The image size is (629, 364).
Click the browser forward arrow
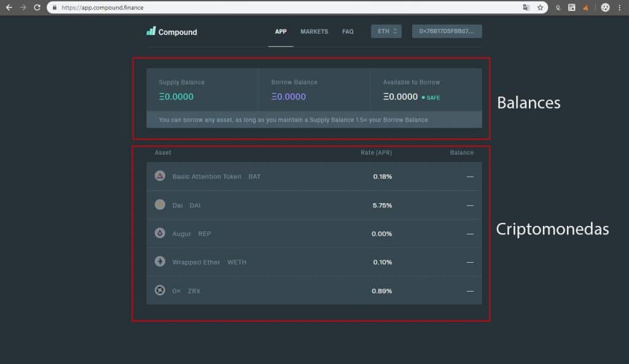point(23,7)
